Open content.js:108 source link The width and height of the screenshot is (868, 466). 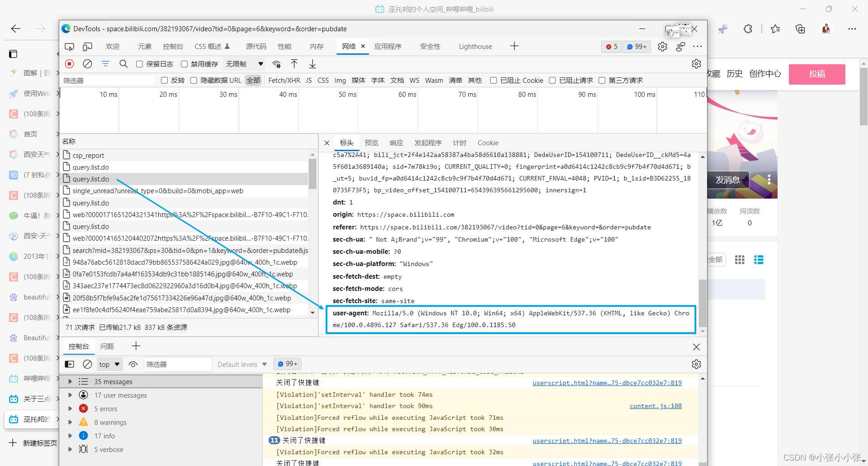point(656,406)
